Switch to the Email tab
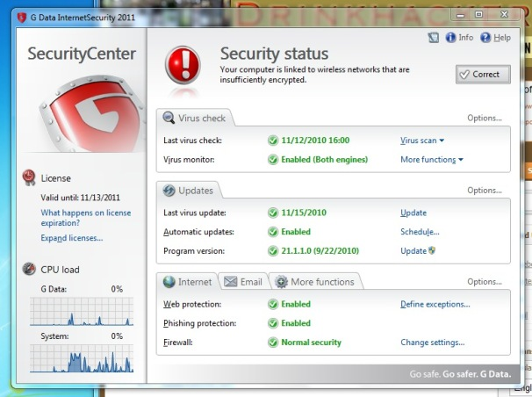The width and height of the screenshot is (532, 397). (243, 282)
